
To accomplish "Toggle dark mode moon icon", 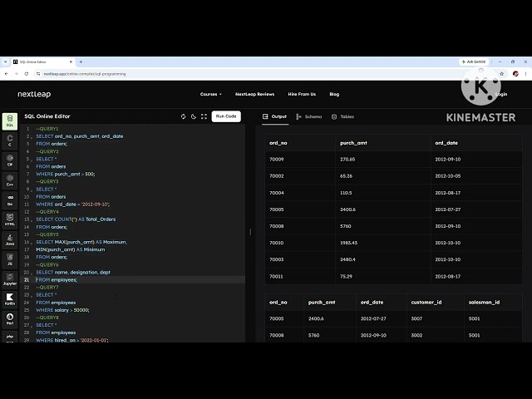I will click(194, 116).
